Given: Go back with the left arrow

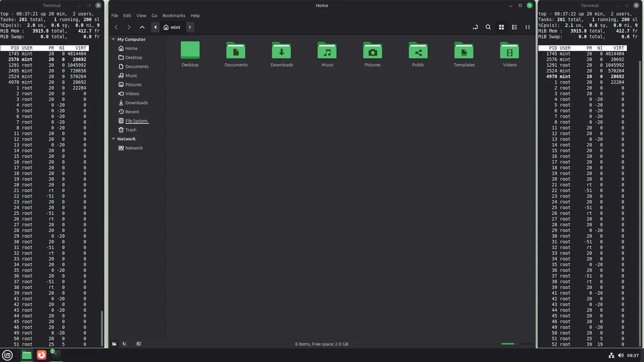Looking at the screenshot, I should point(116,27).
